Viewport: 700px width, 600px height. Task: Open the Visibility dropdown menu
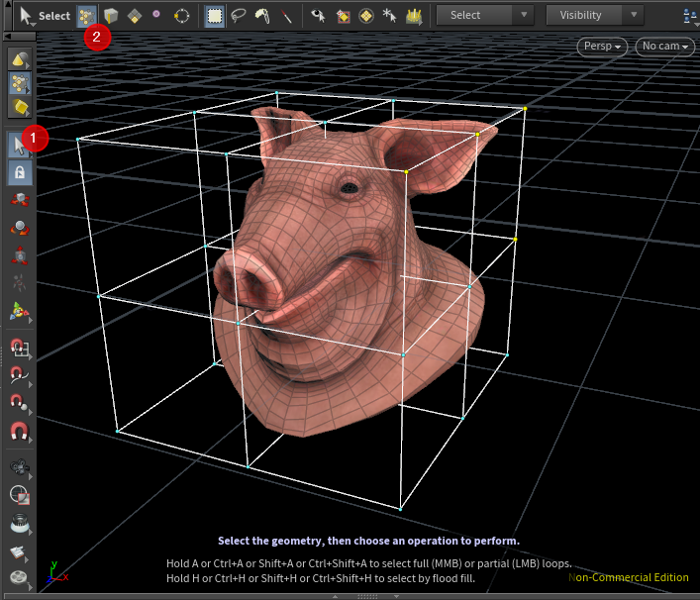(595, 15)
